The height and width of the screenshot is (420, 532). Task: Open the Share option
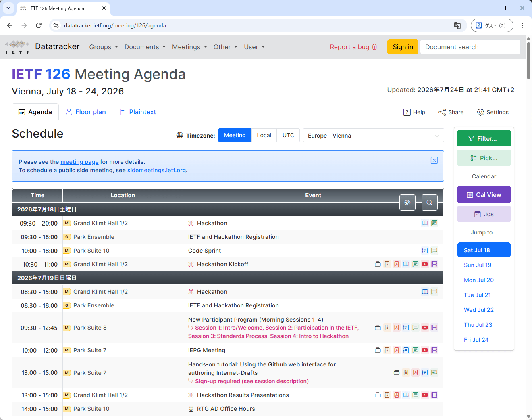click(451, 112)
